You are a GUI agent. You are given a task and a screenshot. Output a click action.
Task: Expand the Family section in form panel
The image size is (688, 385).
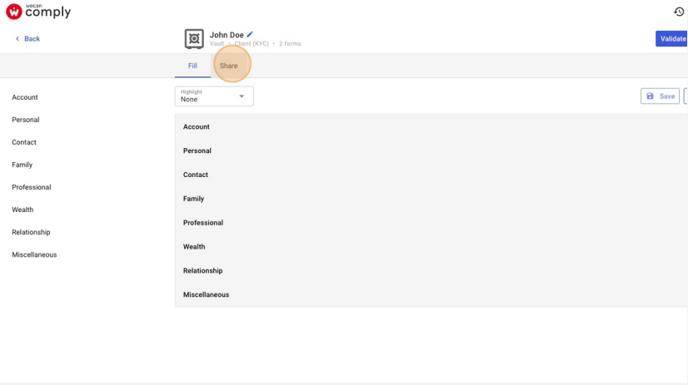coord(431,198)
